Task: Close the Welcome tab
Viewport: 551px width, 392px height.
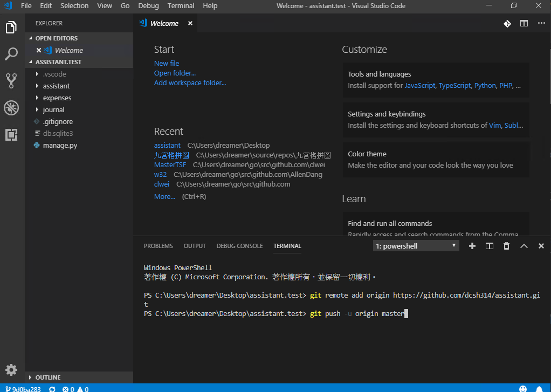Action: click(190, 23)
